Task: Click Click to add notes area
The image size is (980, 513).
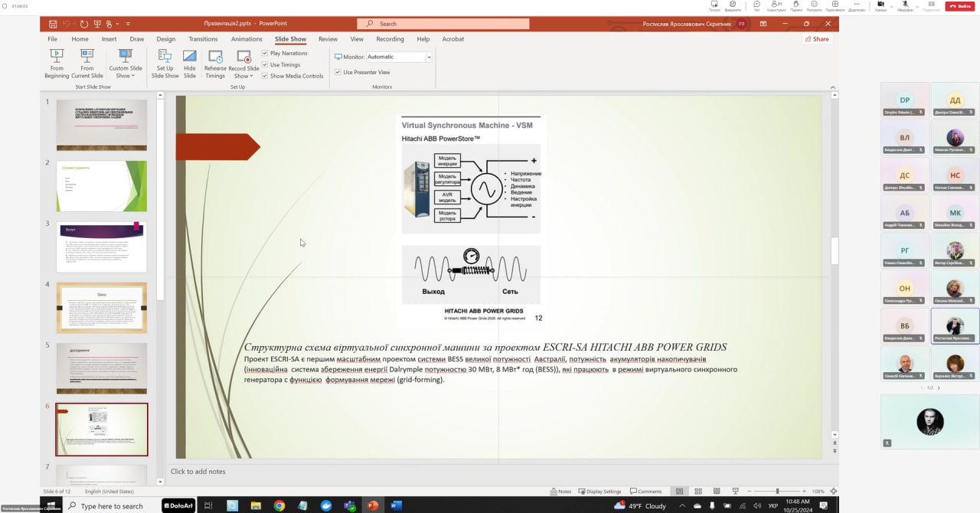Action: (198, 472)
